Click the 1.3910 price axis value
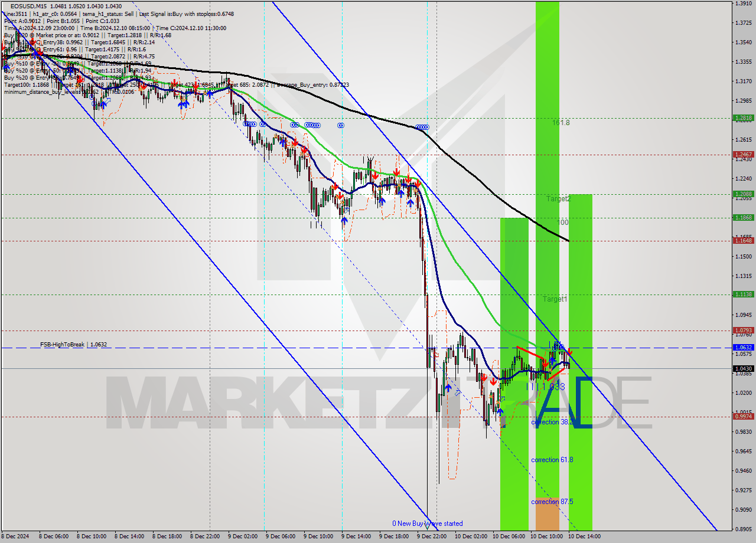756x543 pixels. coord(742,4)
